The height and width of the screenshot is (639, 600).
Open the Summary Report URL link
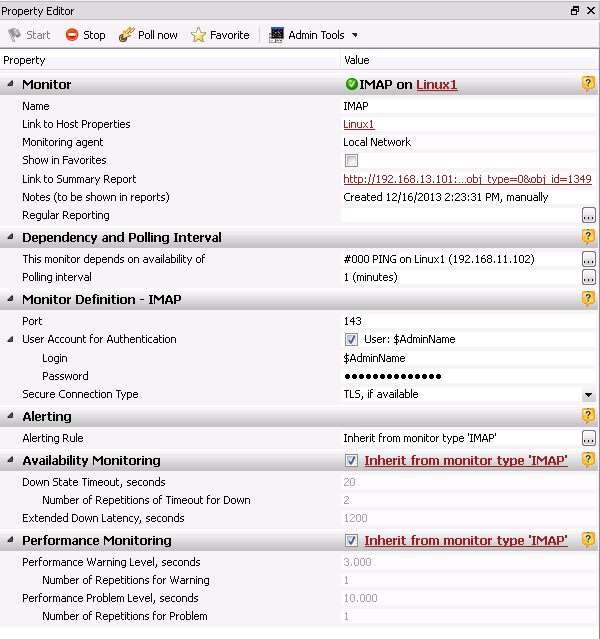(x=467, y=179)
